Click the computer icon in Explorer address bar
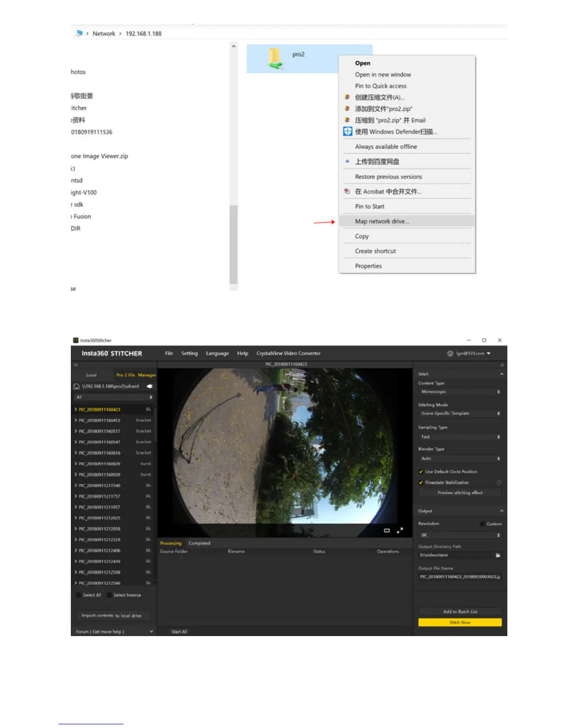Viewport: 563px width, 728px height. coord(79,33)
